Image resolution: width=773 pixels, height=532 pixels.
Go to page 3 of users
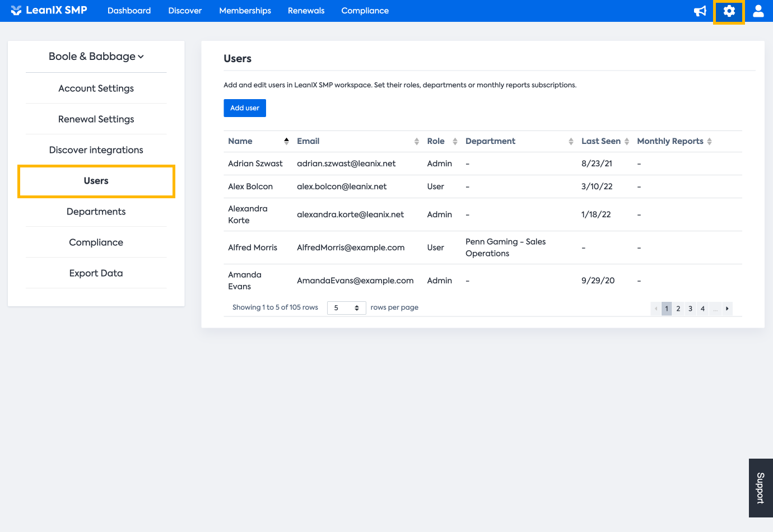point(691,309)
